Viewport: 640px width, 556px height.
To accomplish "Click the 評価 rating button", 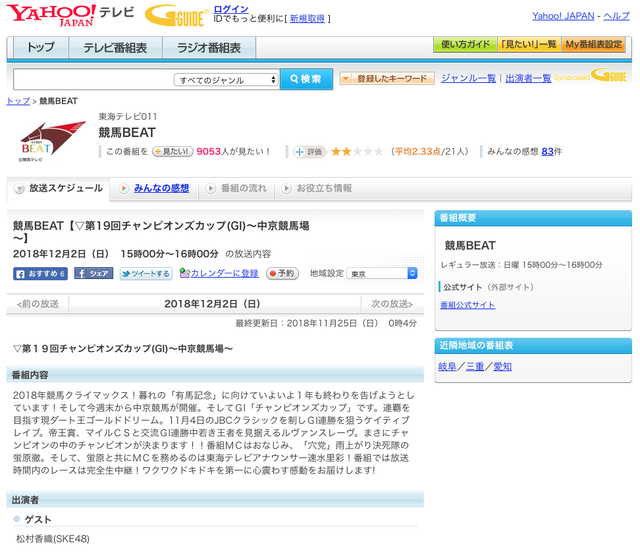I will point(310,152).
